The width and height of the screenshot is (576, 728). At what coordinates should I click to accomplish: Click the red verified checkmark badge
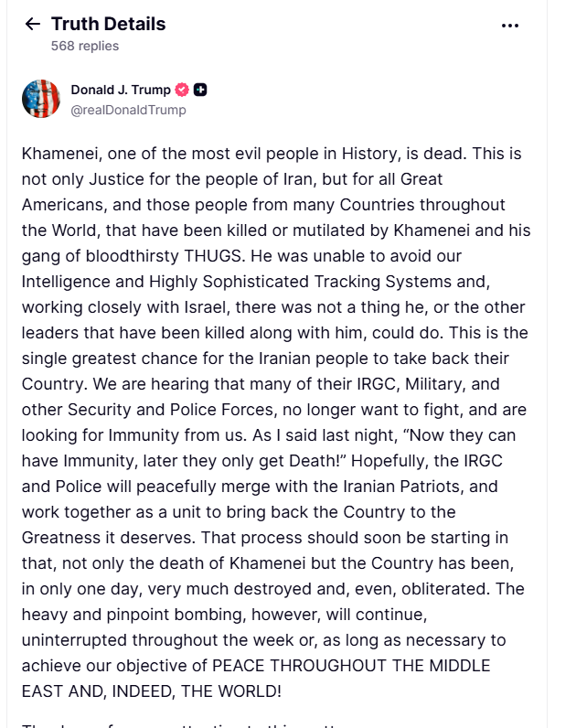(x=182, y=90)
